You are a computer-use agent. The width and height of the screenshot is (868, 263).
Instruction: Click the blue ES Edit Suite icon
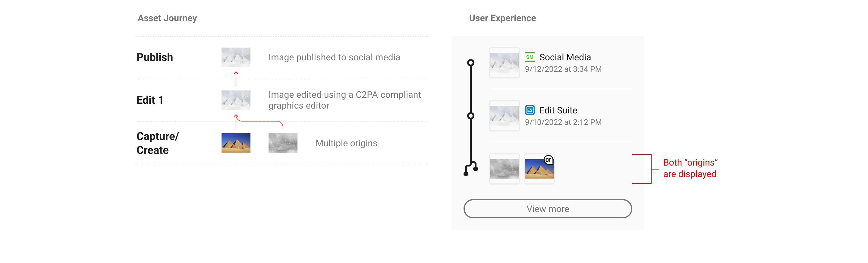tap(530, 110)
